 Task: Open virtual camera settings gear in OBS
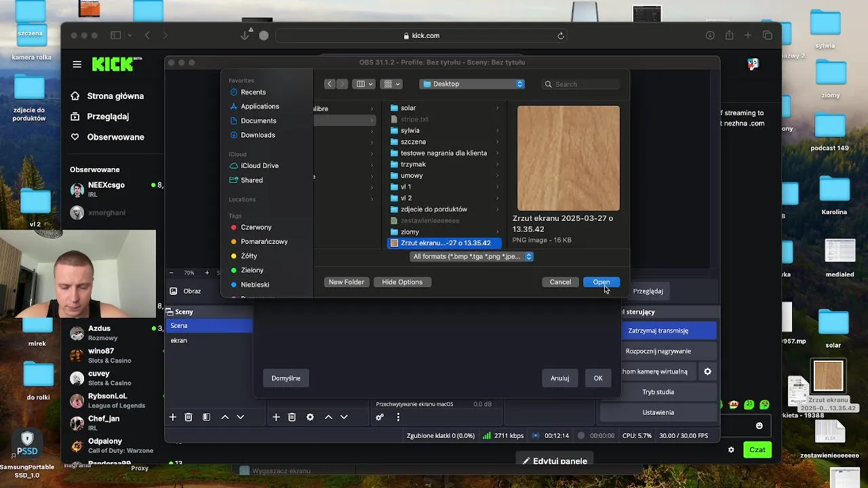pos(707,371)
